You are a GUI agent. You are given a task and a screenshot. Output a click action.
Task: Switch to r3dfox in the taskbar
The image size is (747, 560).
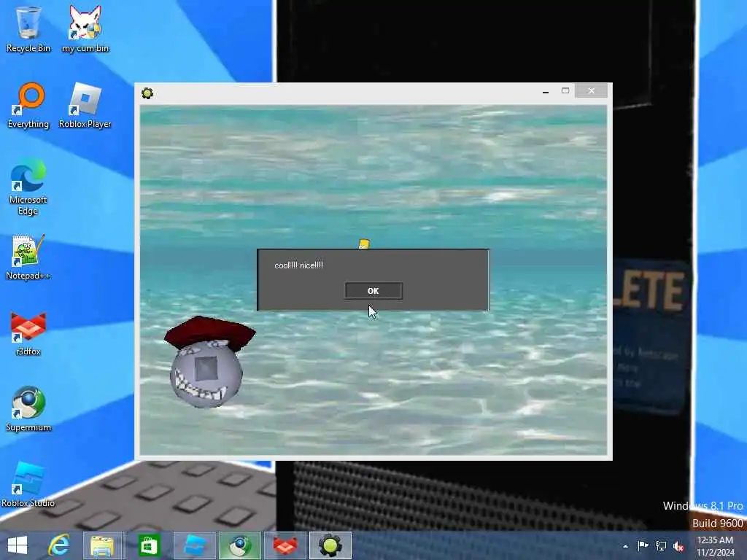point(285,545)
